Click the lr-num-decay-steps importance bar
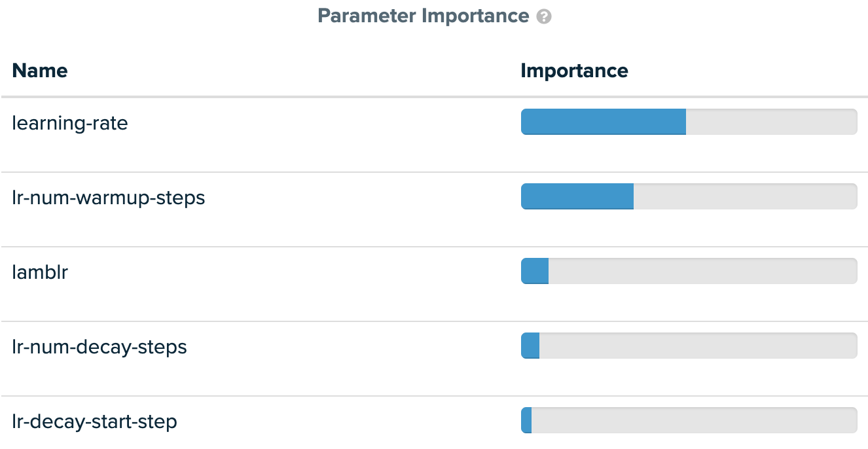This screenshot has height=449, width=868. pos(689,346)
